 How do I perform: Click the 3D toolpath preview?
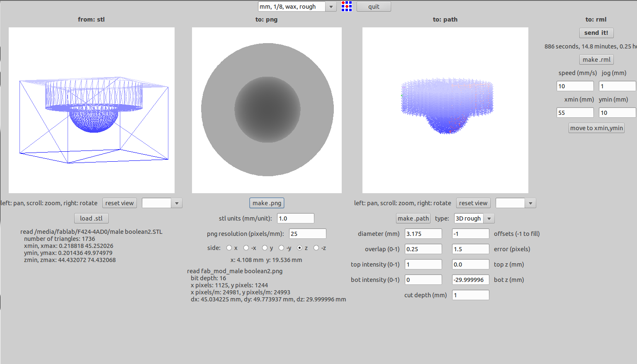tap(445, 110)
